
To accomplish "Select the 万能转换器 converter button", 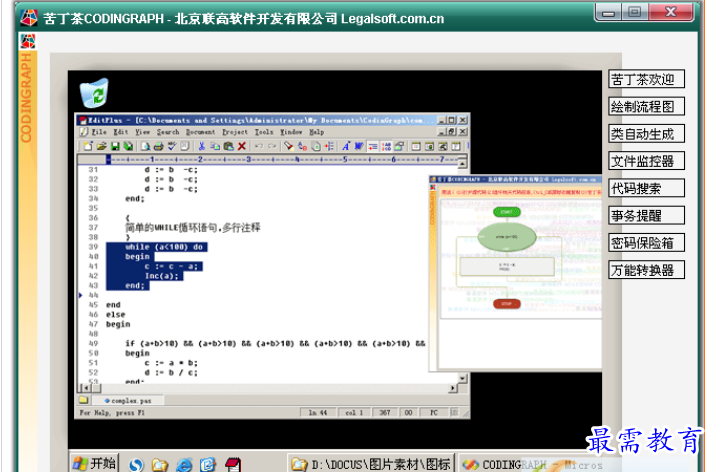I will 646,270.
